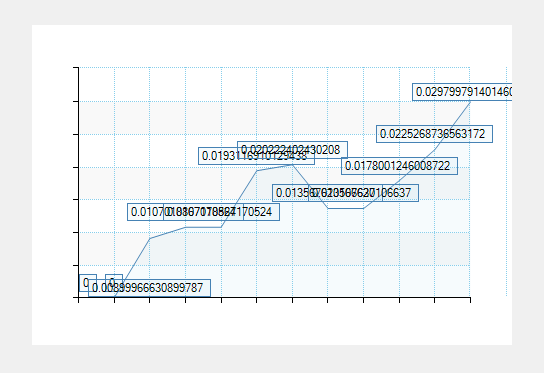Viewport: 544px width, 373px height.
Task: Click the overlapped label beginning 0.01356
Action: pyautogui.click(x=327, y=193)
